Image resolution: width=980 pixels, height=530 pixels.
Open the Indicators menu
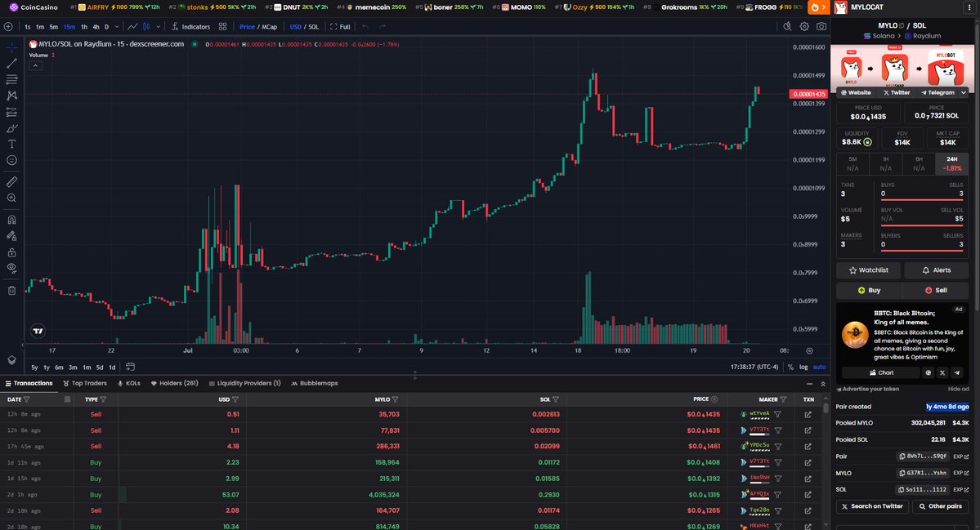[x=190, y=27]
